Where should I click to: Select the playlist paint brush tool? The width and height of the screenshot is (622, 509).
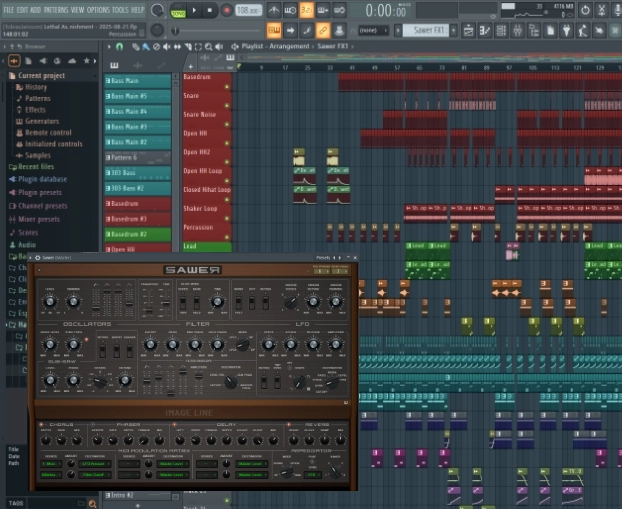tap(146, 47)
